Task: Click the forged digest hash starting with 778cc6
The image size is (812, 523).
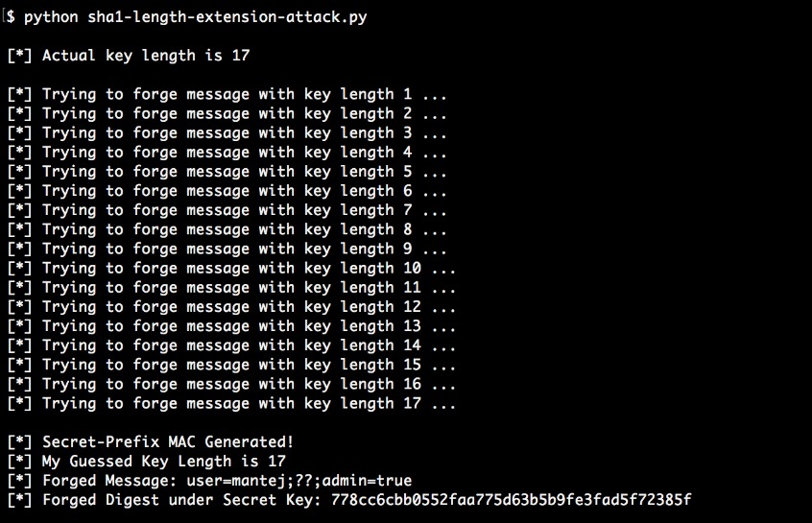Action: 511,500
